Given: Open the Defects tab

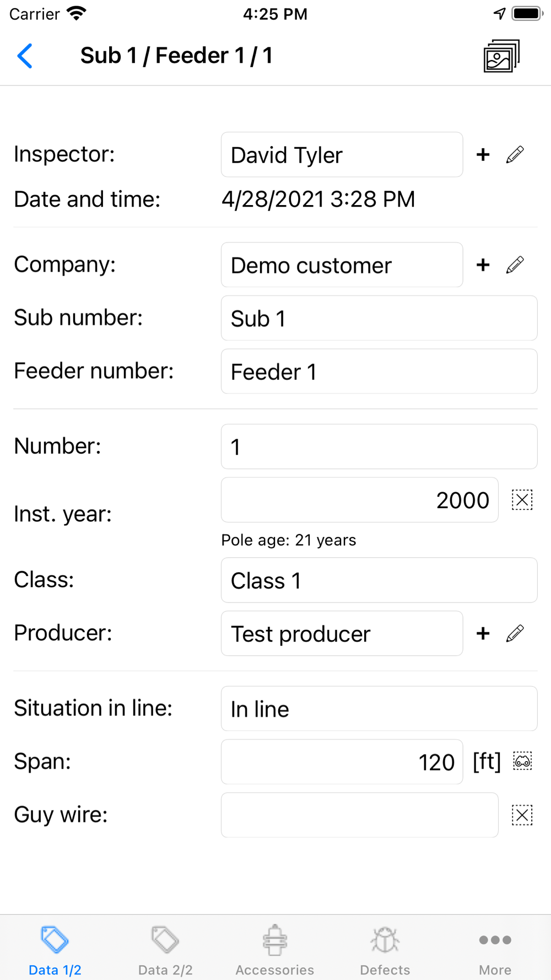Looking at the screenshot, I should click(x=385, y=950).
